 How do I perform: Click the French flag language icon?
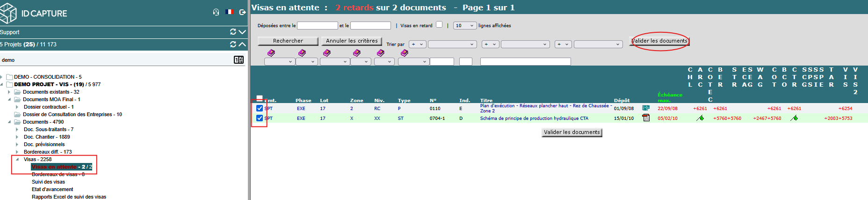(229, 12)
